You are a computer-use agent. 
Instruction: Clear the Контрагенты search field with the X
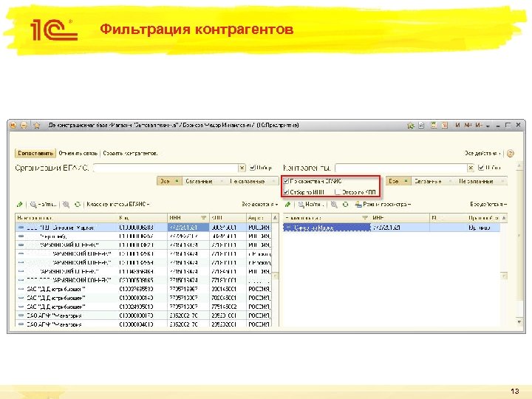[471, 168]
